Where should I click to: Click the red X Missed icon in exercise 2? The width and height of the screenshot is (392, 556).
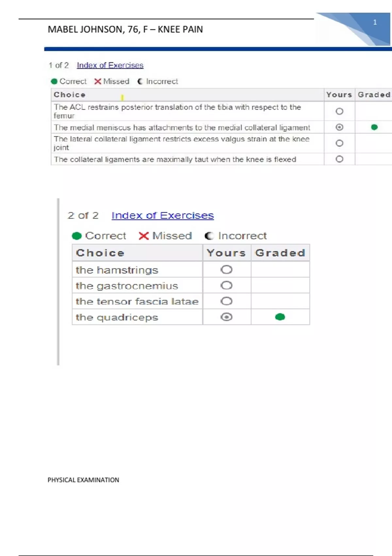144,236
